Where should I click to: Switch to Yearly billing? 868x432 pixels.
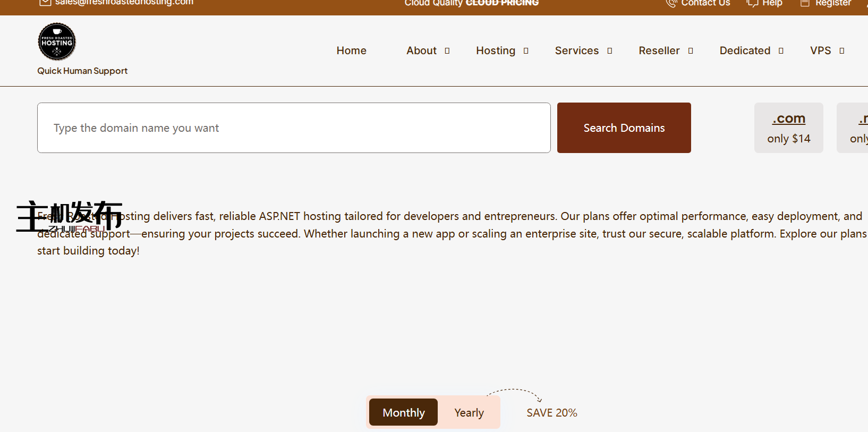[x=469, y=412]
